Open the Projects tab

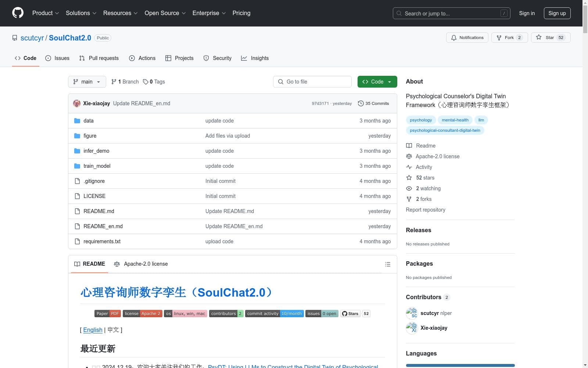(x=179, y=58)
